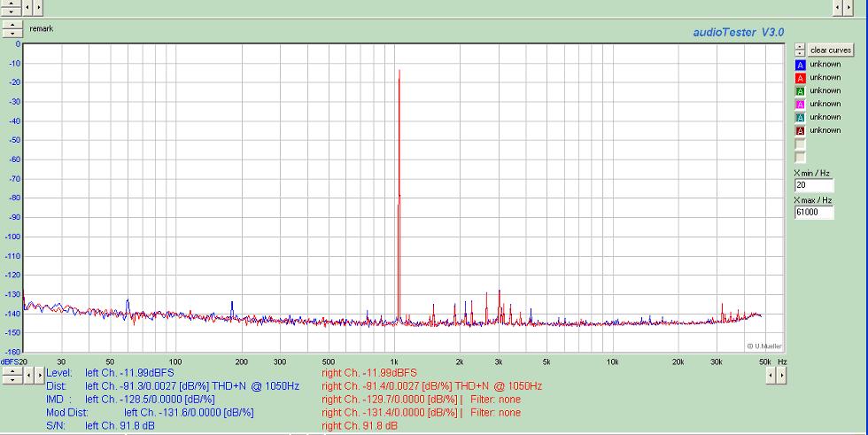This screenshot has height=435, width=868.
Task: Click the last empty curve slot above X min
Action: point(801,157)
